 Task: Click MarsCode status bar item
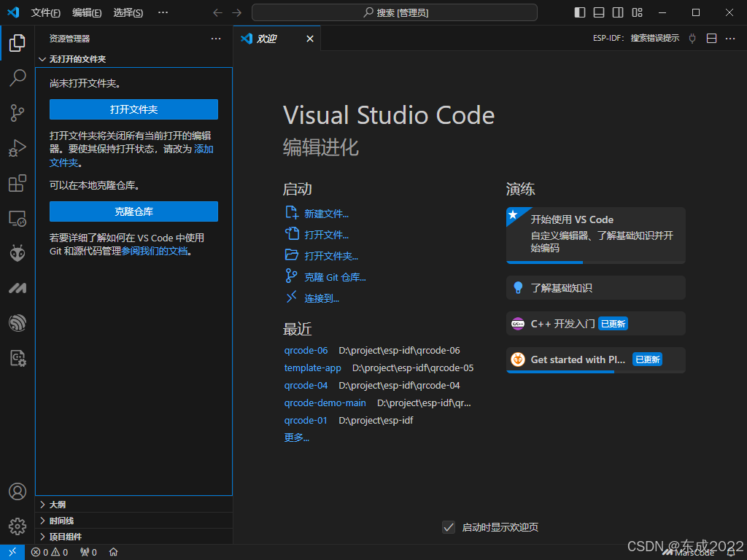click(x=689, y=553)
